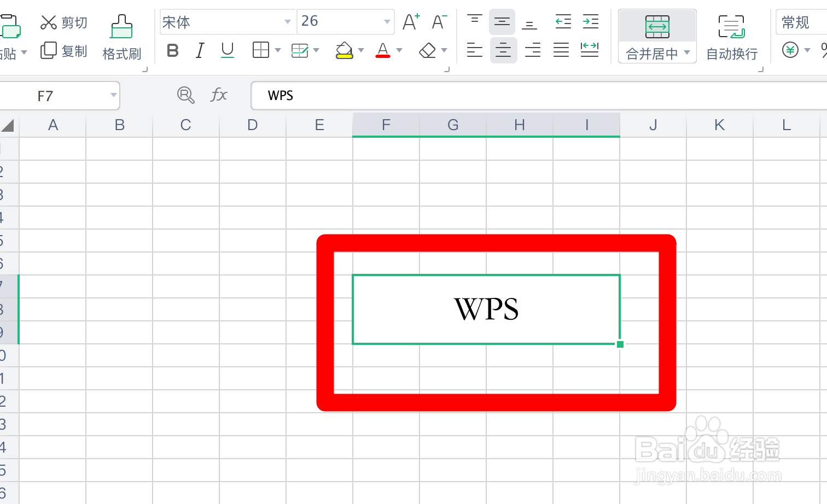The image size is (827, 504).
Task: Open the number format 常规 box
Action: (801, 22)
